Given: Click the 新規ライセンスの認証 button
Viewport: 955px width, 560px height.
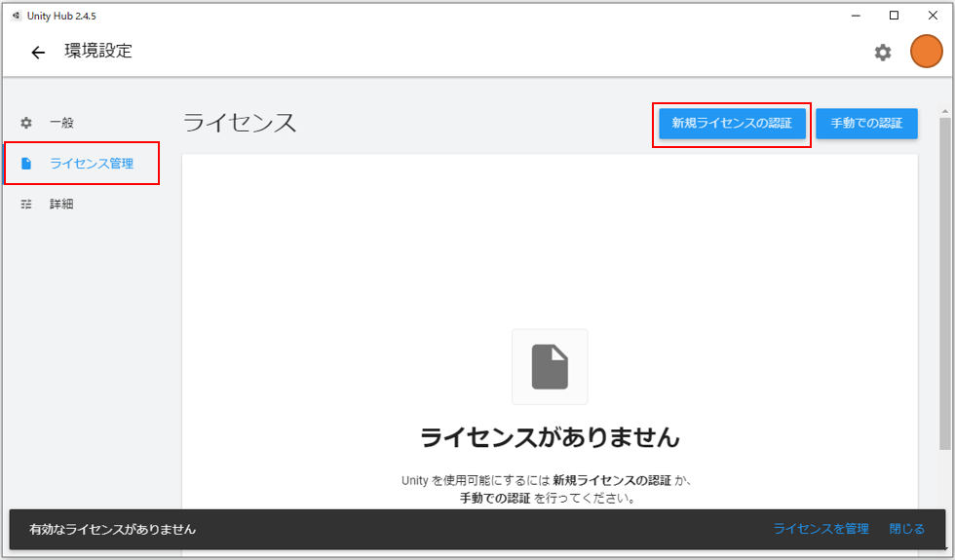Looking at the screenshot, I should (732, 123).
